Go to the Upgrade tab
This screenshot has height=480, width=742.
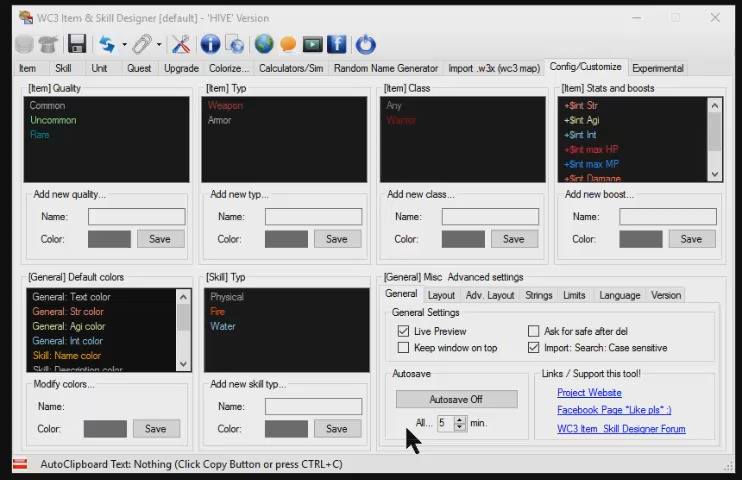[x=181, y=68]
